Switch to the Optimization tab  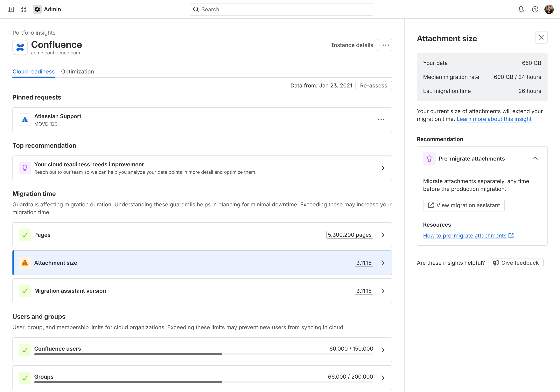pos(78,72)
